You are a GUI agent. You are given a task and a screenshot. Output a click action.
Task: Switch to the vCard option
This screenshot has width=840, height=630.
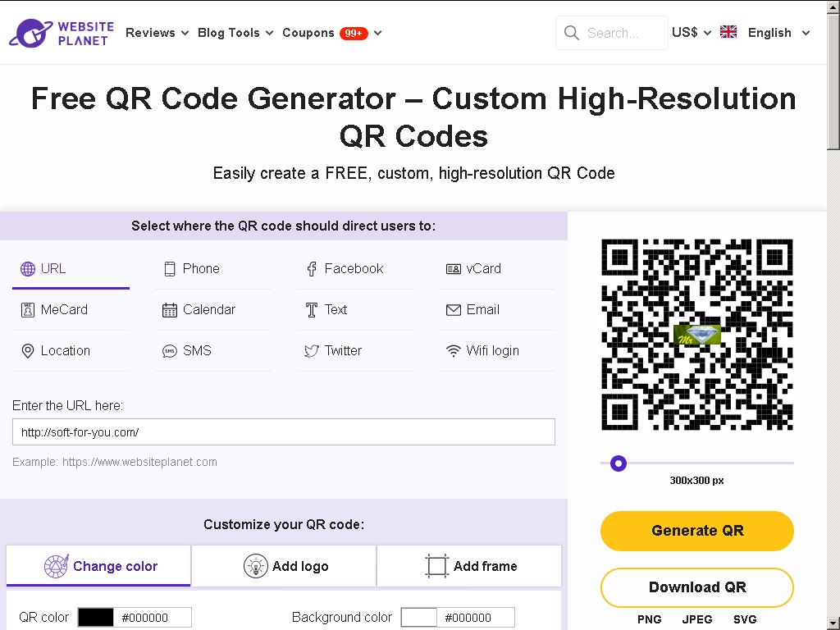496,268
